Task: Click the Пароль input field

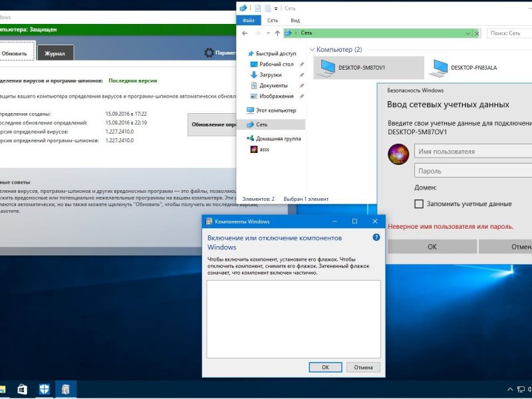Action: point(473,171)
